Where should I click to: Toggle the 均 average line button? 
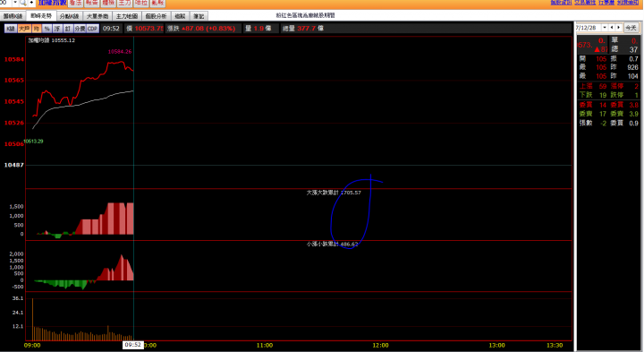pos(37,29)
